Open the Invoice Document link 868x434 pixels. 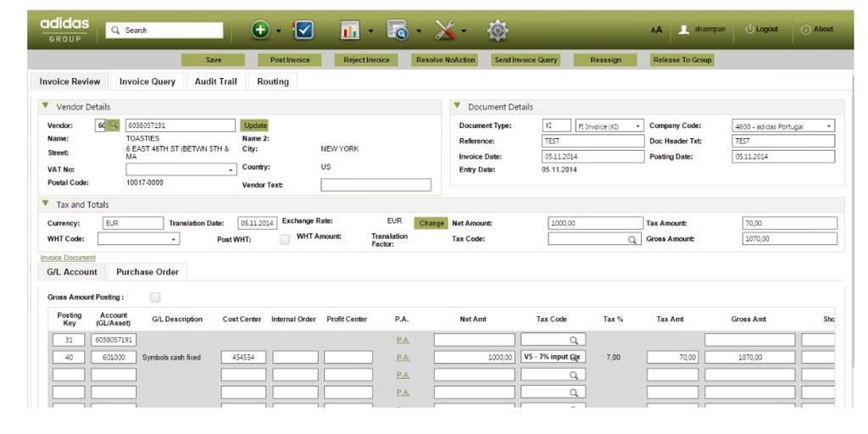point(68,258)
